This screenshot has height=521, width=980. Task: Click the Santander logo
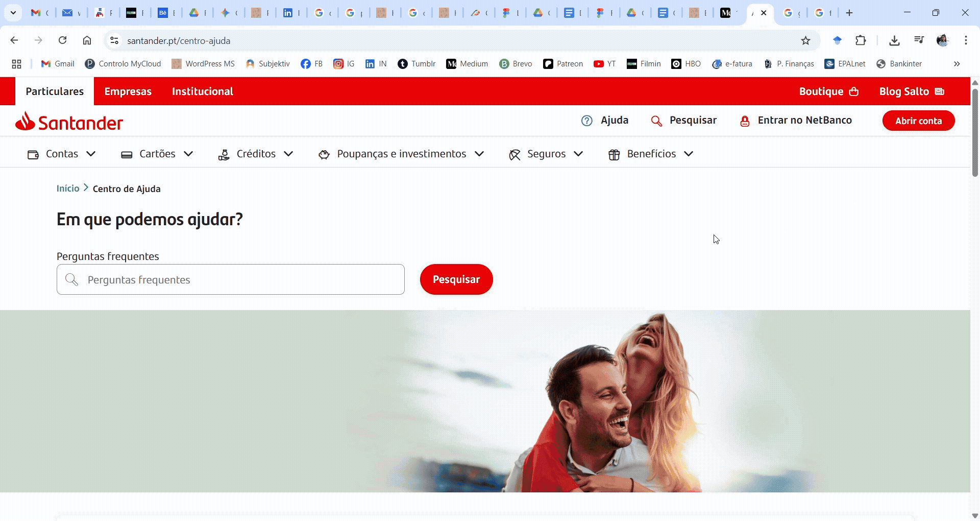(69, 122)
